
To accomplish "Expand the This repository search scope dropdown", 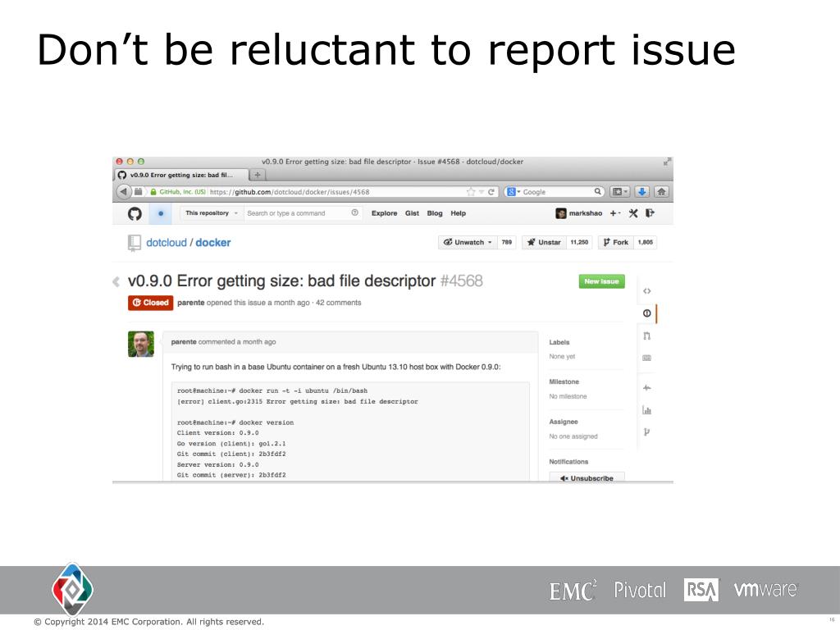I will click(x=212, y=212).
